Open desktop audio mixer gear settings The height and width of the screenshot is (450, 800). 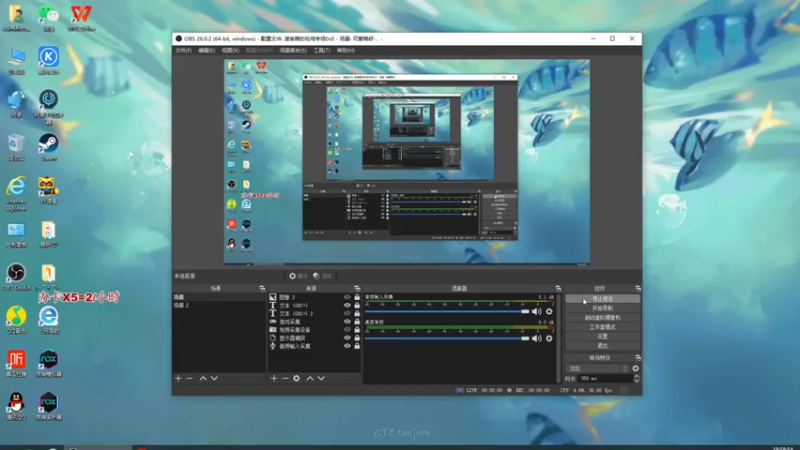(549, 338)
